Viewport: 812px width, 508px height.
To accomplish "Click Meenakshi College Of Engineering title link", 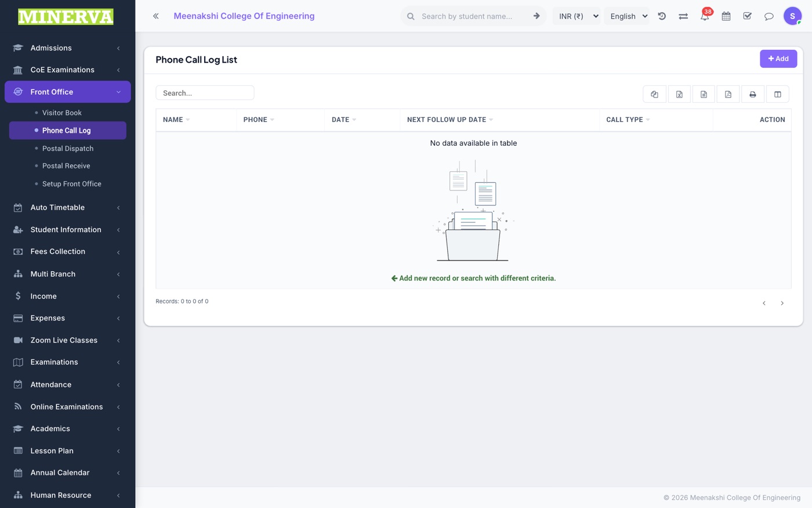I will tap(244, 16).
